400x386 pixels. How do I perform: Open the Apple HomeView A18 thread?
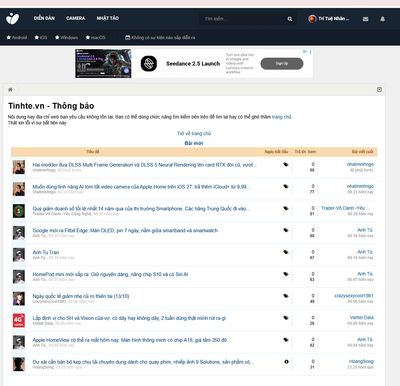tap(130, 340)
